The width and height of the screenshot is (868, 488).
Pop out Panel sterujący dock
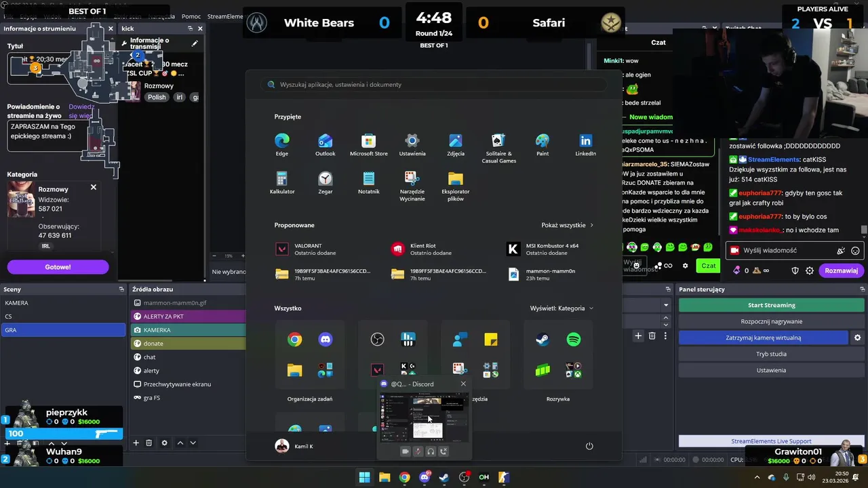[x=862, y=289]
